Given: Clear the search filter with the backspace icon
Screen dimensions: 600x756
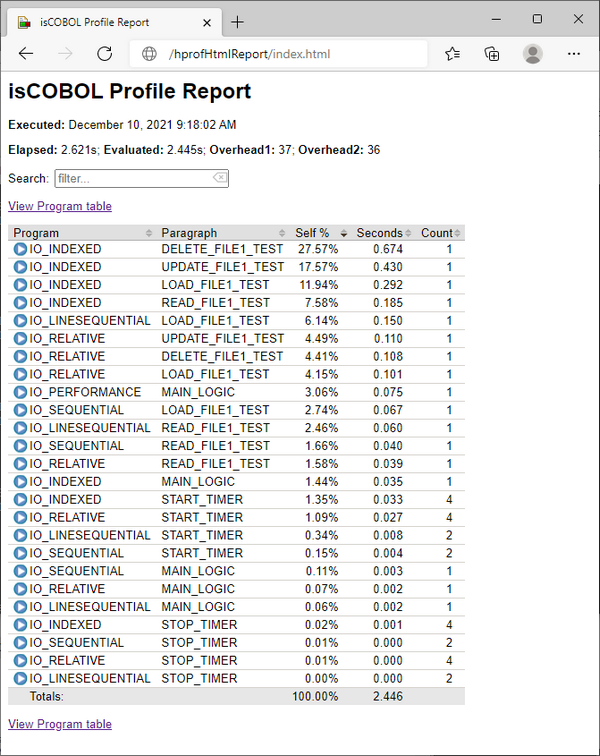Looking at the screenshot, I should [x=219, y=177].
